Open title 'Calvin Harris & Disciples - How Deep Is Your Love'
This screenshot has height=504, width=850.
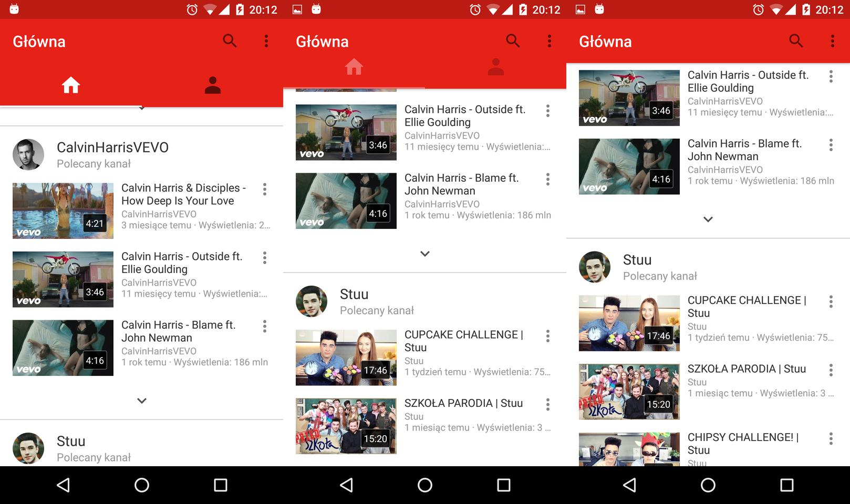point(184,194)
